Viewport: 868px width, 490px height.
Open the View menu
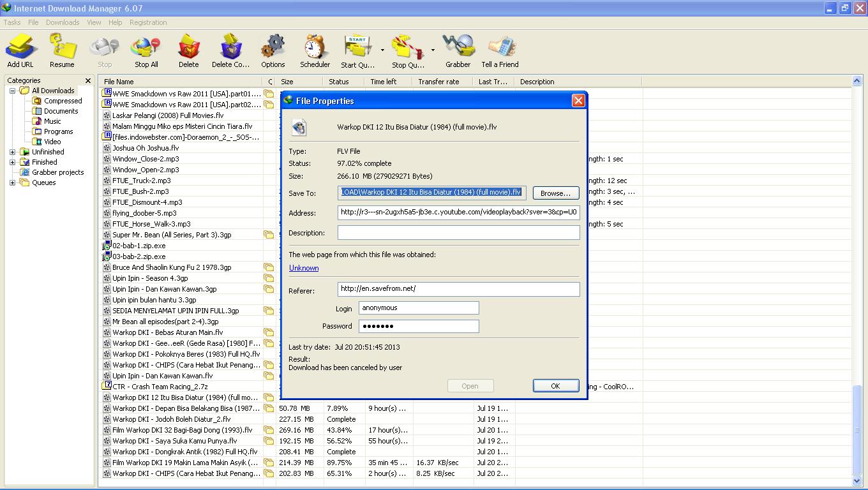coord(94,22)
